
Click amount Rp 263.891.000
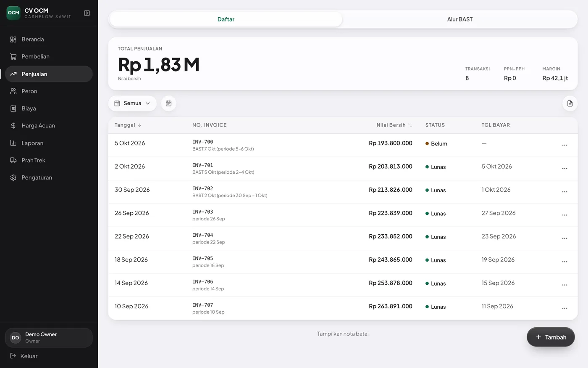tap(391, 306)
